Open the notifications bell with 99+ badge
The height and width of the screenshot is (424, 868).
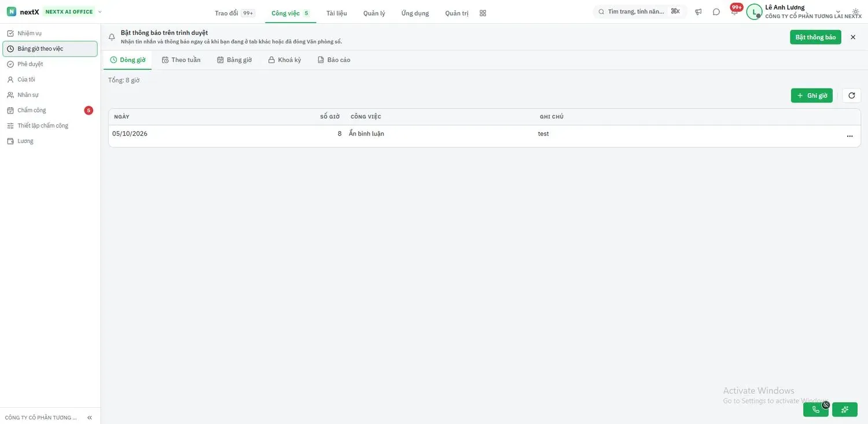(734, 12)
